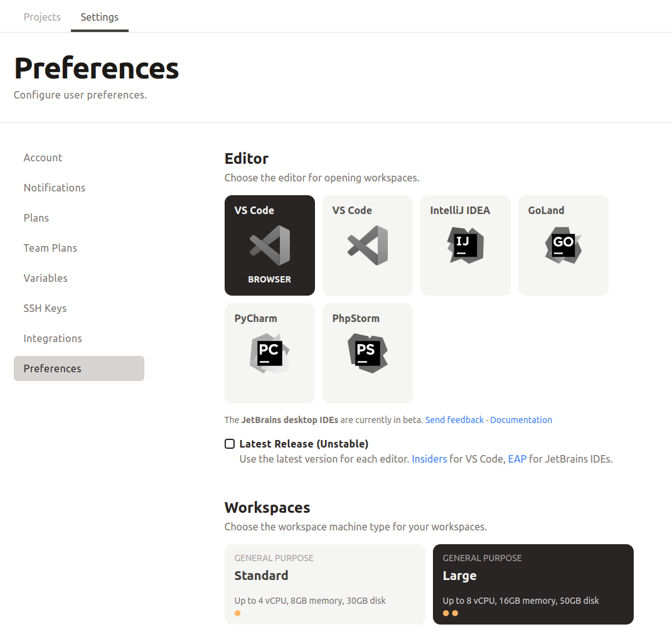This screenshot has height=644, width=672.
Task: Open the EAP link for JetBrains IDEs
Action: (517, 459)
